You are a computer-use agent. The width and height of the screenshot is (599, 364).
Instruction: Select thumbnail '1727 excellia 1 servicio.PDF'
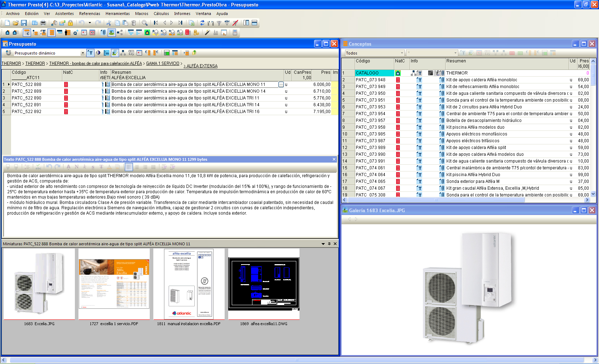114,288
